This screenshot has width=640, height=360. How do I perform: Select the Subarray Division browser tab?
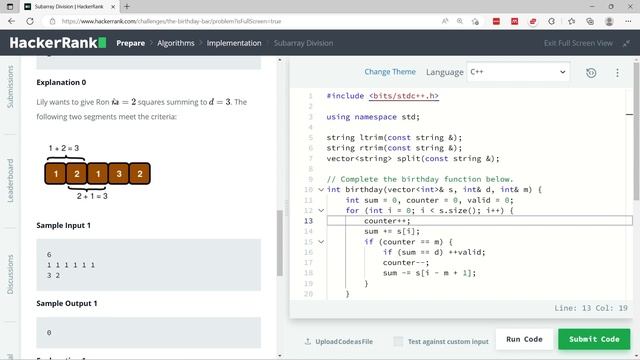pyautogui.click(x=69, y=7)
